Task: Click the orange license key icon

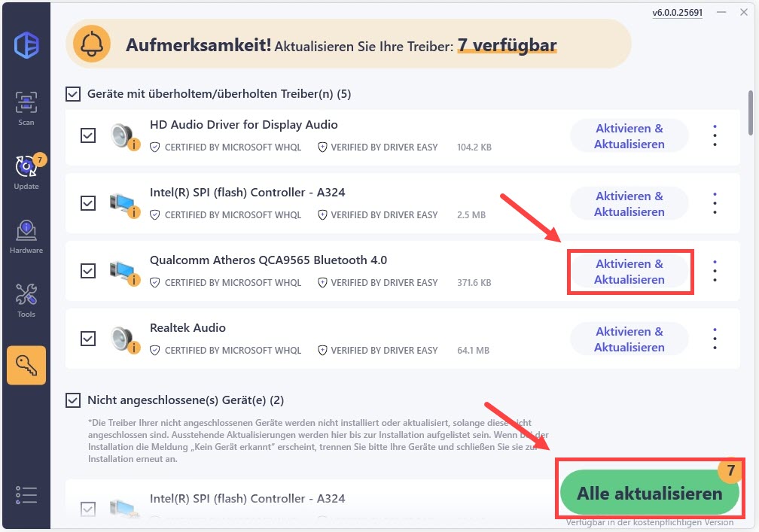Action: click(26, 365)
